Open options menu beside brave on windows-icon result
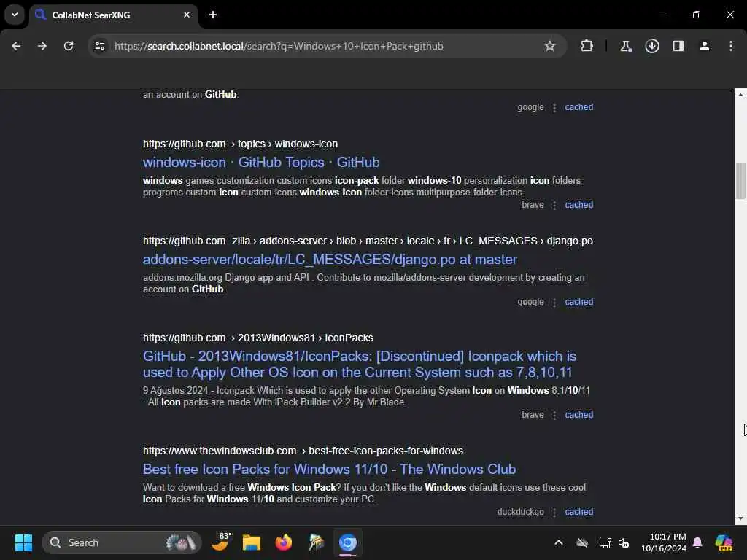The height and width of the screenshot is (560, 747). click(x=554, y=205)
